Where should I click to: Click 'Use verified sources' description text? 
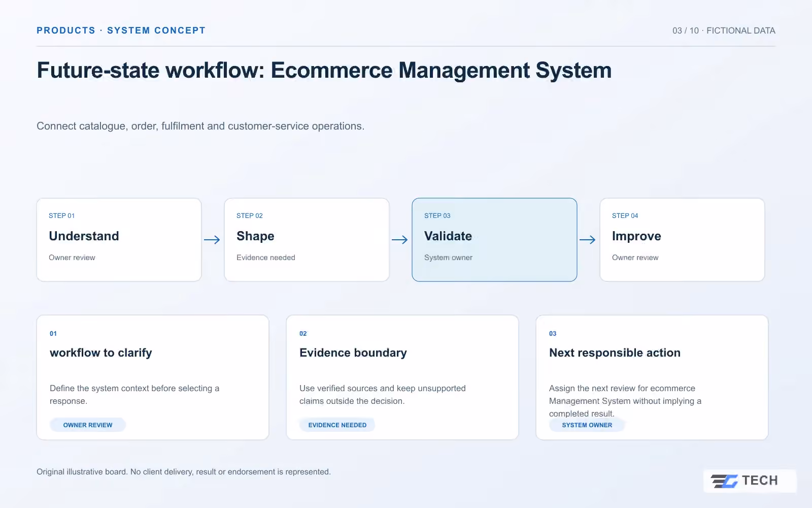(x=383, y=395)
